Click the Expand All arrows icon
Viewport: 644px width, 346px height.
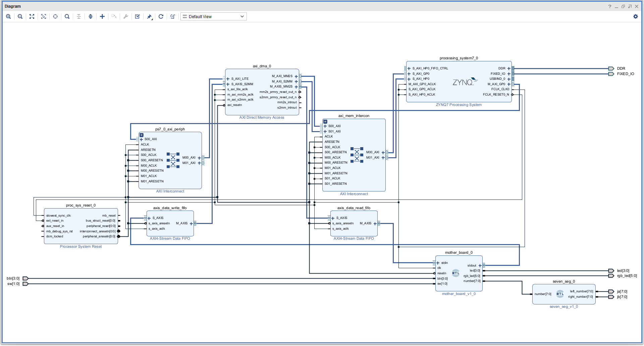91,16
